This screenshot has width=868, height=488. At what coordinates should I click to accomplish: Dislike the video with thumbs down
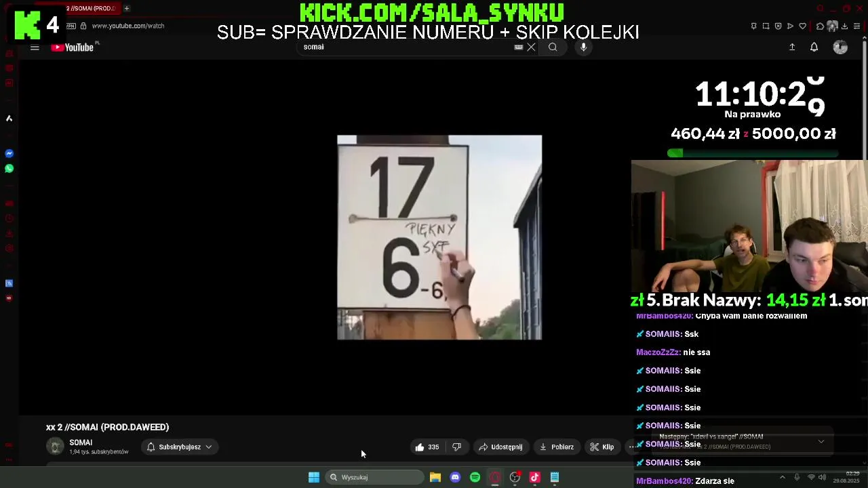457,447
